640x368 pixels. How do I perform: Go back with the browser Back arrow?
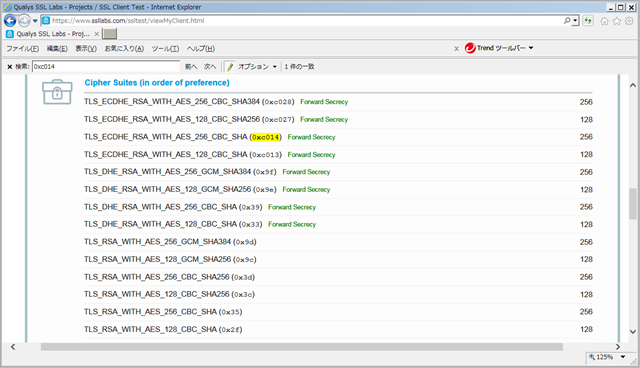pos(10,20)
